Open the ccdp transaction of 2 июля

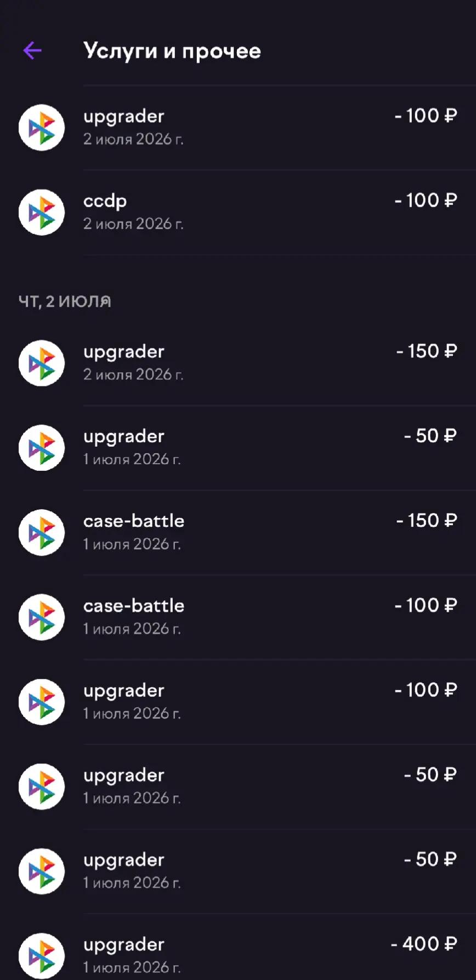click(x=238, y=213)
